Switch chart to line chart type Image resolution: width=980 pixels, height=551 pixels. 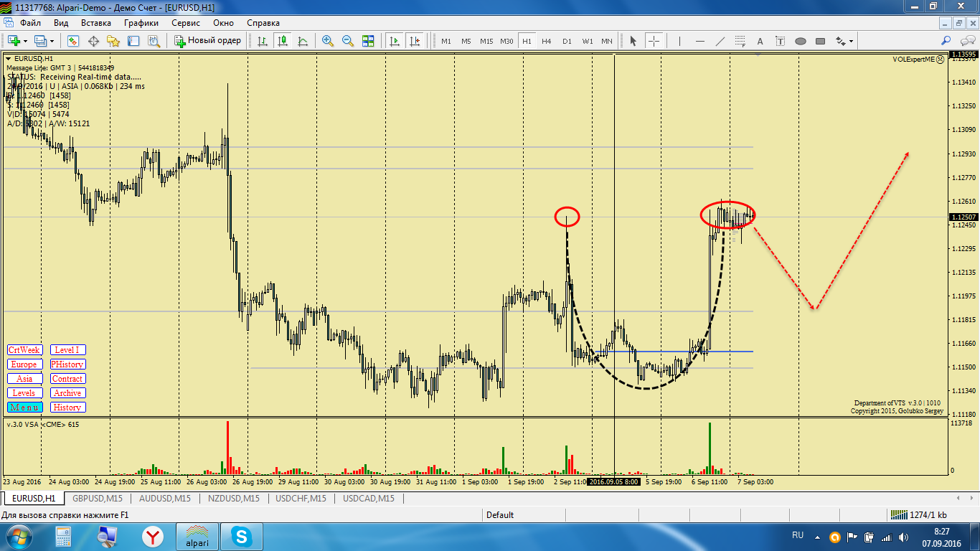click(x=303, y=41)
